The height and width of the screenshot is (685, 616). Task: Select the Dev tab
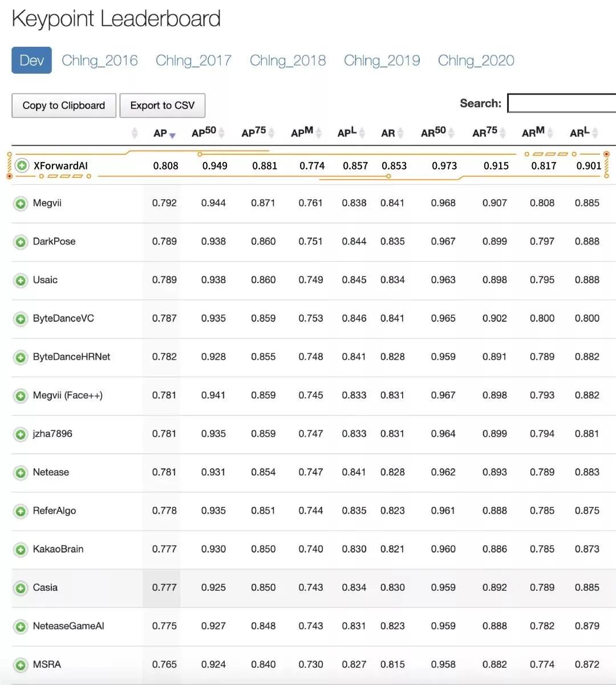31,60
